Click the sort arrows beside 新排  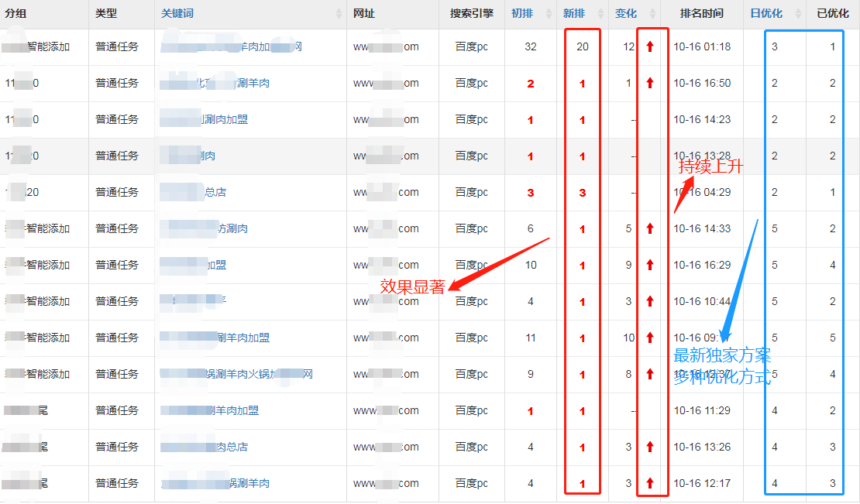[600, 14]
